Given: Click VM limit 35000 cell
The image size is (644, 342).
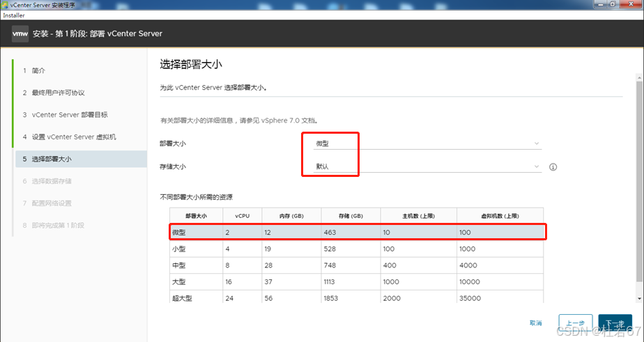Looking at the screenshot, I should click(x=500, y=297).
